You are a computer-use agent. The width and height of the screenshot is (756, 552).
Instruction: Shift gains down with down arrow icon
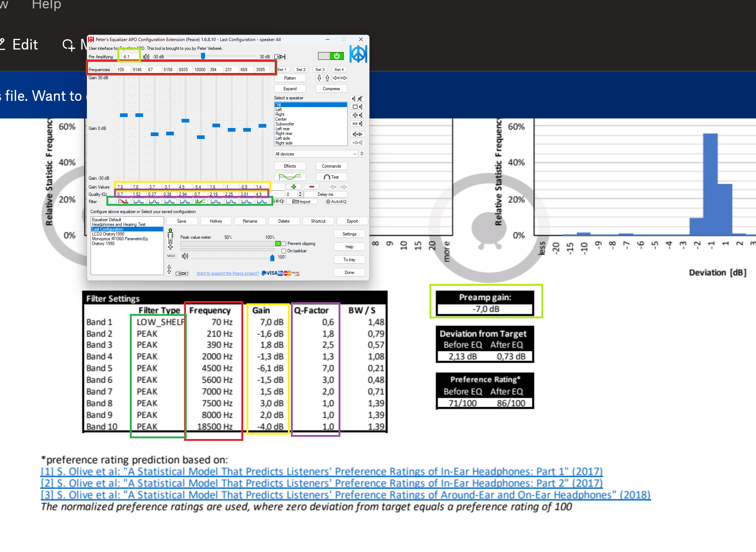319,78
